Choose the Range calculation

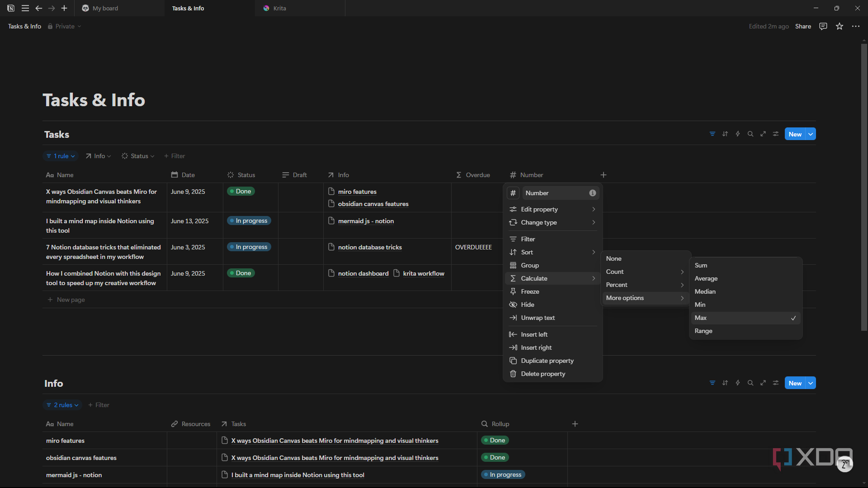click(x=745, y=331)
